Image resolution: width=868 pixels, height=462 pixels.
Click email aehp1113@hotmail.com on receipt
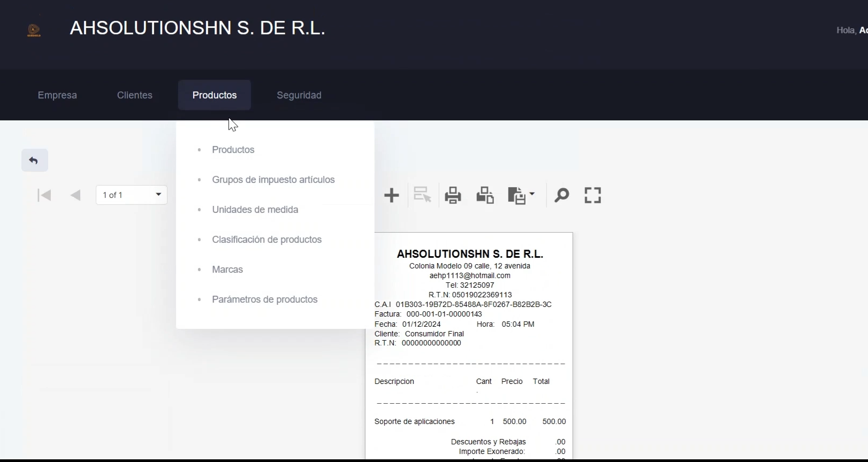[x=470, y=275]
